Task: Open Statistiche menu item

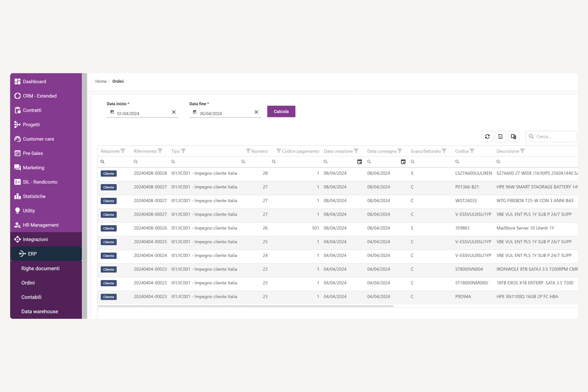Action: [46, 196]
